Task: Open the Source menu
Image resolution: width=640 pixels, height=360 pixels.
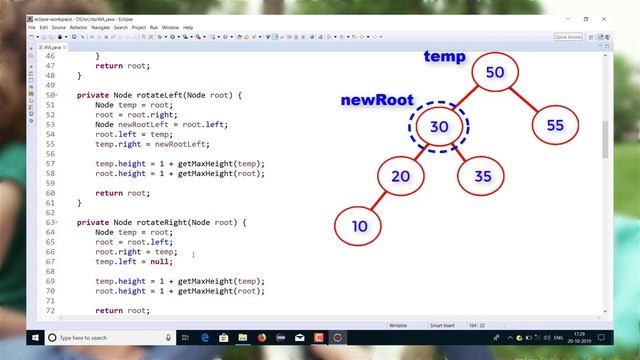Action: pyautogui.click(x=59, y=27)
